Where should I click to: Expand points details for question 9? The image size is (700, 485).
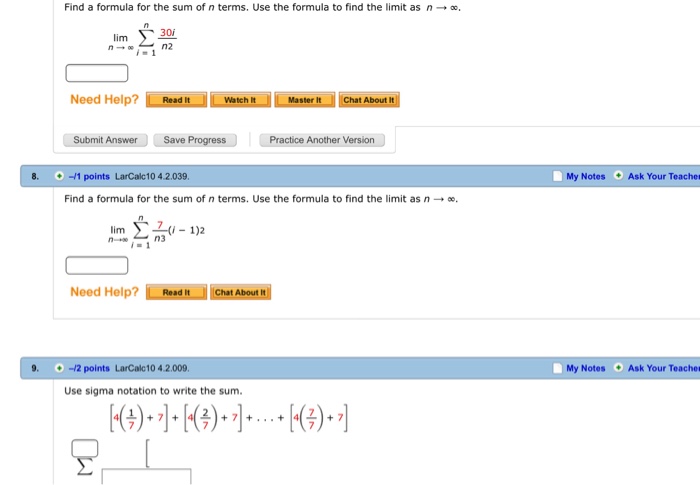(60, 368)
